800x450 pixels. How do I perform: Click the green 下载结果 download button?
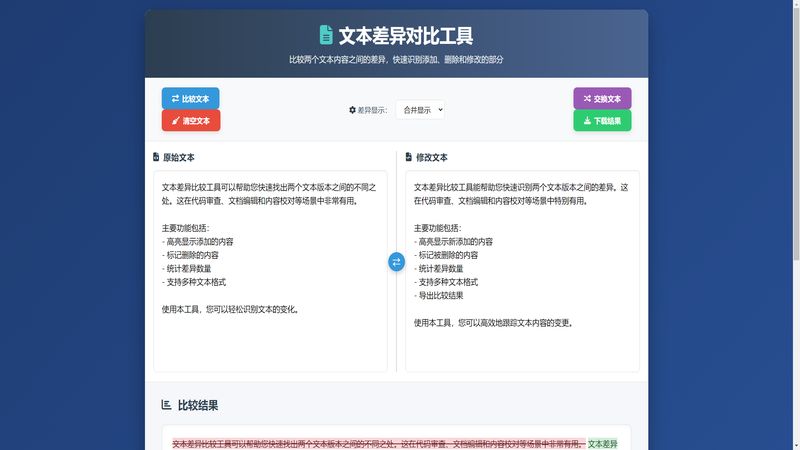point(602,121)
